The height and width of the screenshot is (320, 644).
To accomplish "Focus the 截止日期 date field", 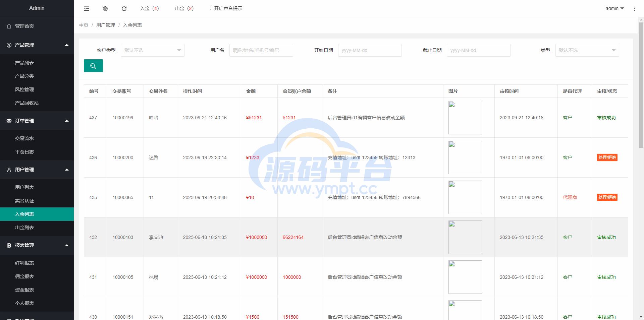I will (479, 50).
